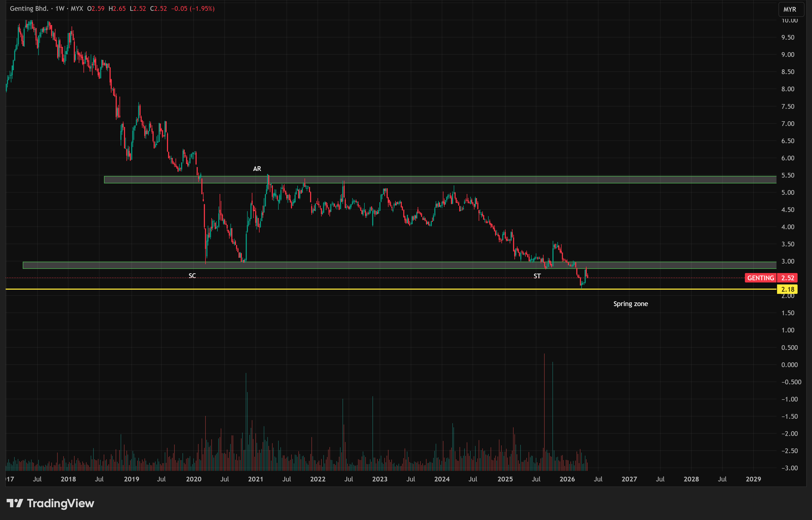Click the 4.50 price axis label

(788, 210)
